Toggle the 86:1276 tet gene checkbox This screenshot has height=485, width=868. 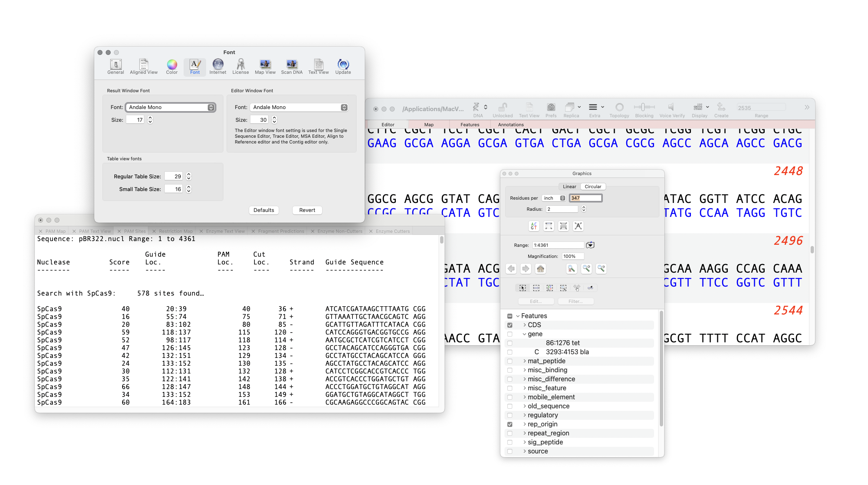pyautogui.click(x=510, y=343)
